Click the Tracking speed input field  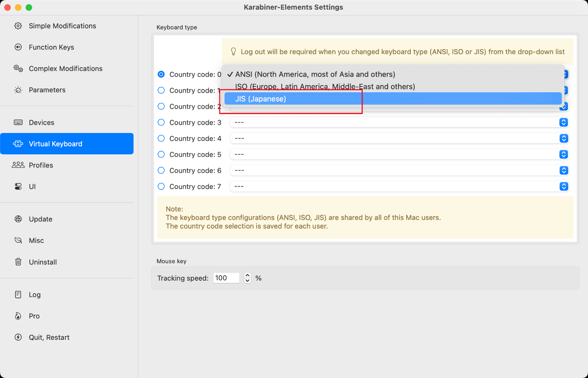tap(226, 278)
